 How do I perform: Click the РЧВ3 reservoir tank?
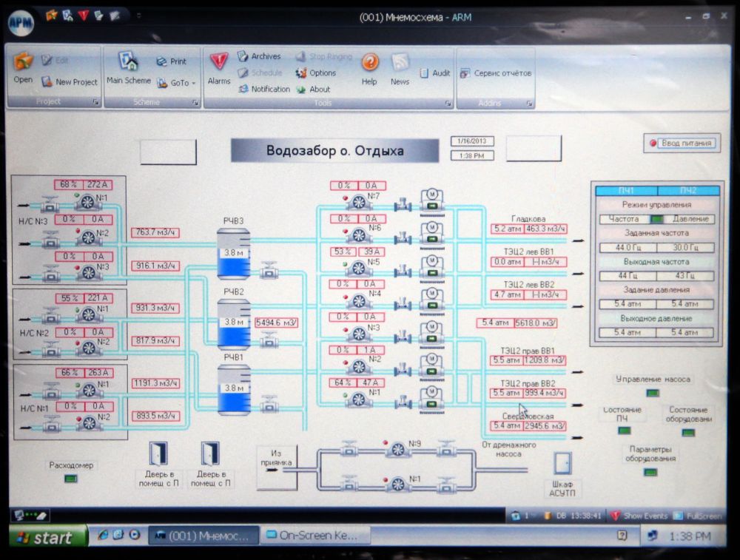coord(233,253)
